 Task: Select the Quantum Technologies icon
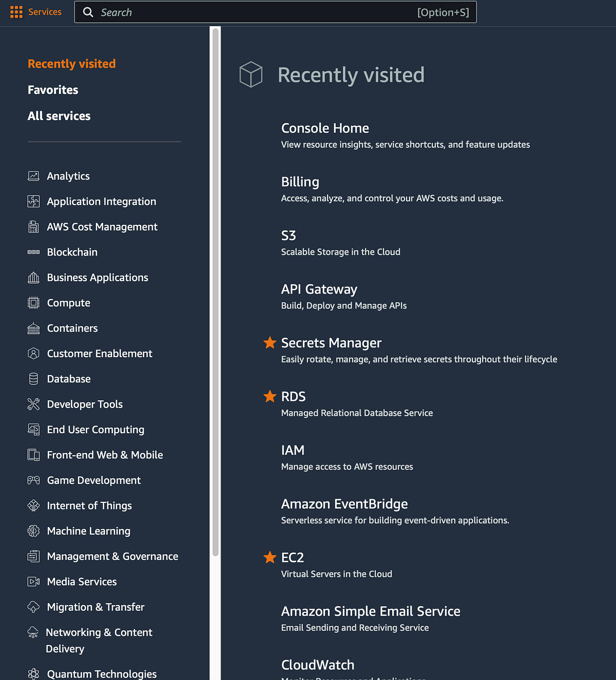pos(33,673)
